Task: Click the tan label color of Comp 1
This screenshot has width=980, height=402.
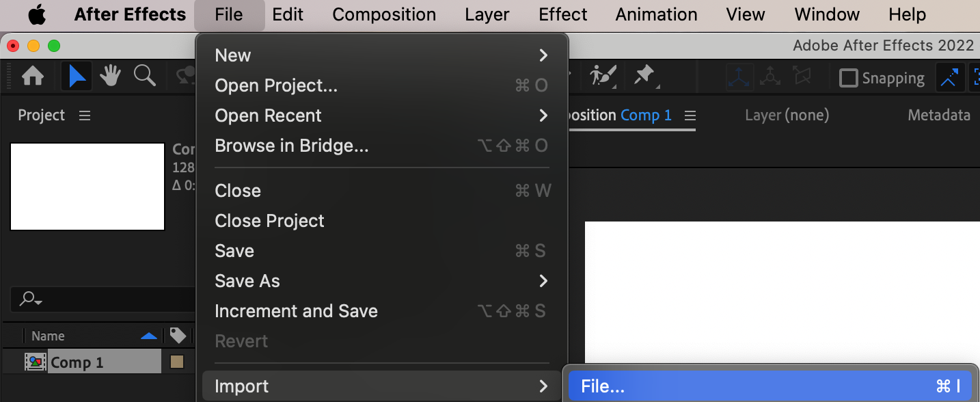Action: point(176,362)
